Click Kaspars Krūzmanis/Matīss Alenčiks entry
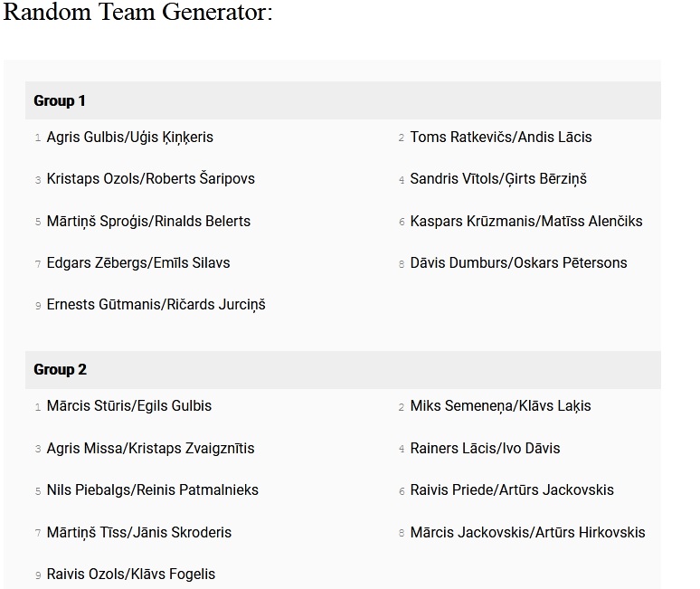This screenshot has height=589, width=700. point(525,222)
